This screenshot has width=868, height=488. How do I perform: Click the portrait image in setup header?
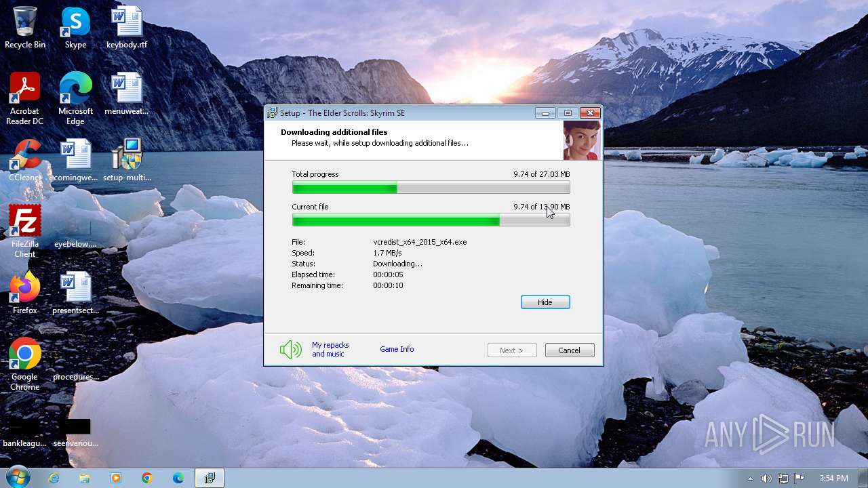coord(582,140)
